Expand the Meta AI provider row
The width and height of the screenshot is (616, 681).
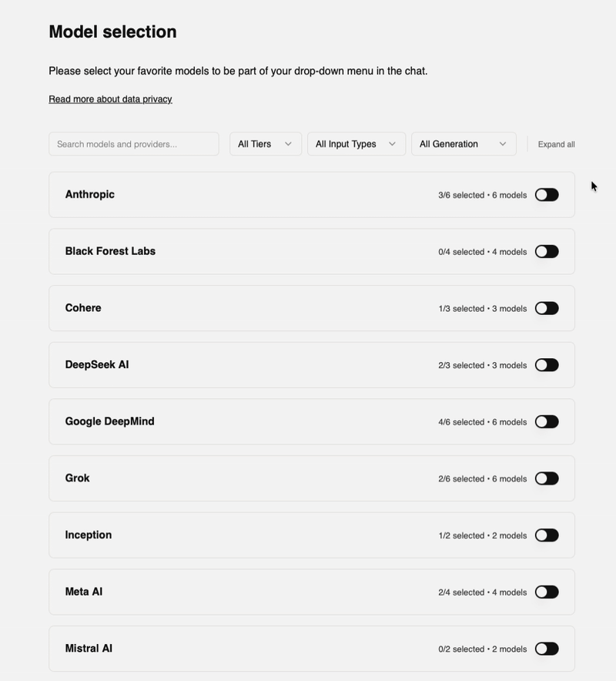pos(84,592)
